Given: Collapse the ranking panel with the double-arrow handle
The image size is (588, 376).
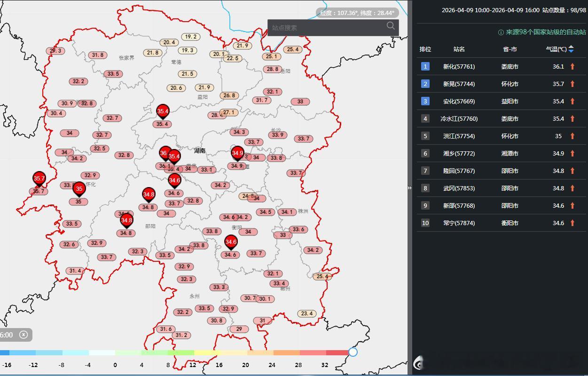Looking at the screenshot, I should (x=409, y=188).
